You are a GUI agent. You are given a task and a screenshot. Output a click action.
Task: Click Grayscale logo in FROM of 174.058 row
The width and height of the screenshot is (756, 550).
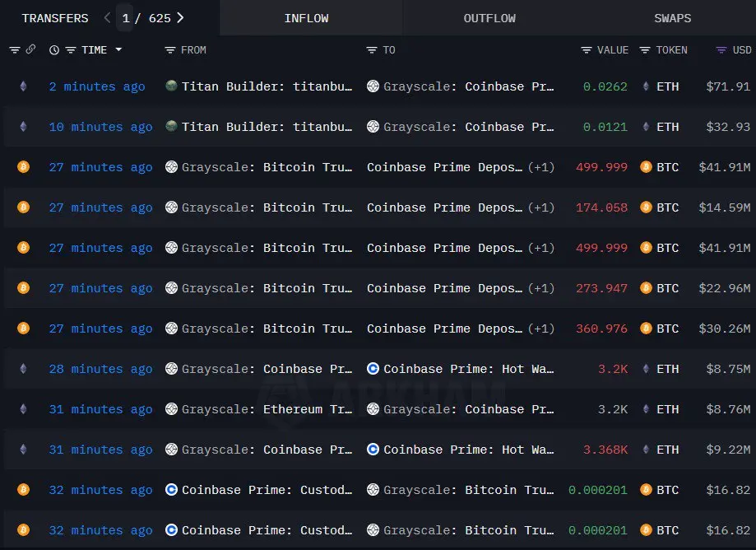[x=171, y=207]
